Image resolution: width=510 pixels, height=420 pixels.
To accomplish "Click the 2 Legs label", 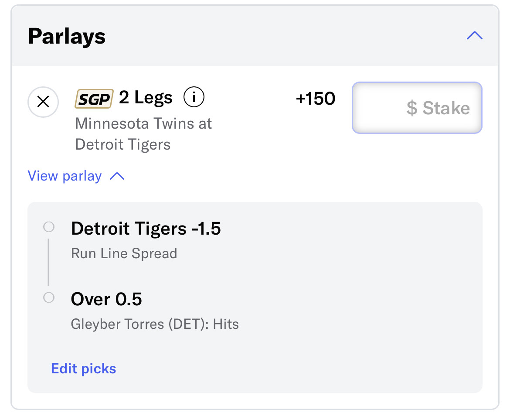I will (x=146, y=97).
